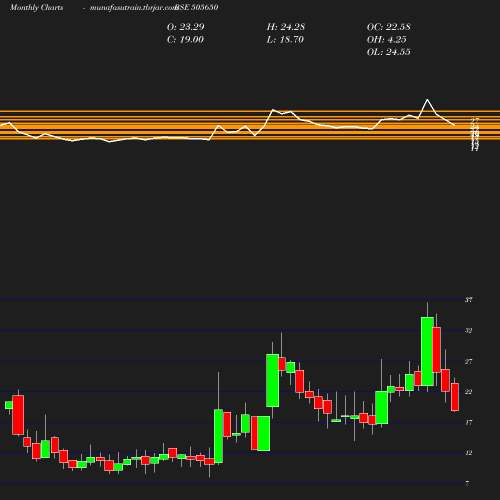Select the close value "C: 19.00"
Viewport: 500px width, 500px height.
185,40
